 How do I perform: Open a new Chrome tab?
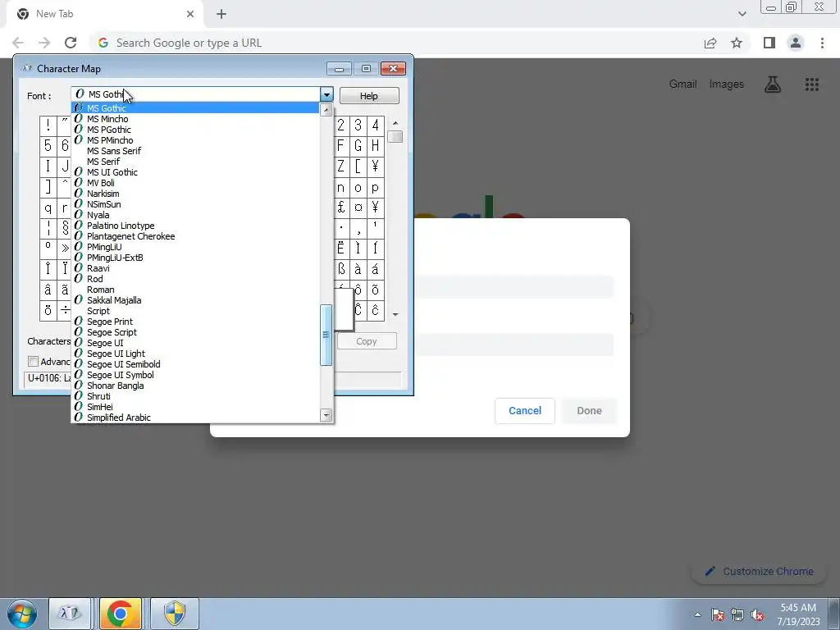pyautogui.click(x=221, y=14)
